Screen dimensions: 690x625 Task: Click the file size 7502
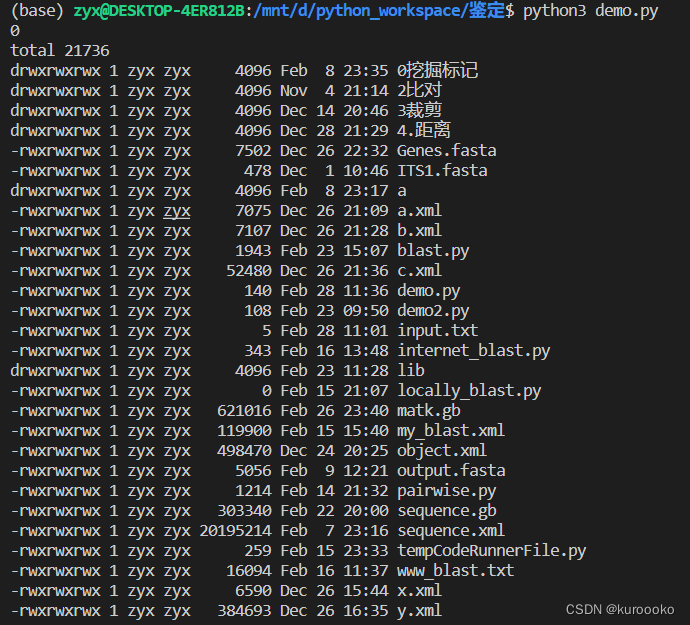coord(253,151)
